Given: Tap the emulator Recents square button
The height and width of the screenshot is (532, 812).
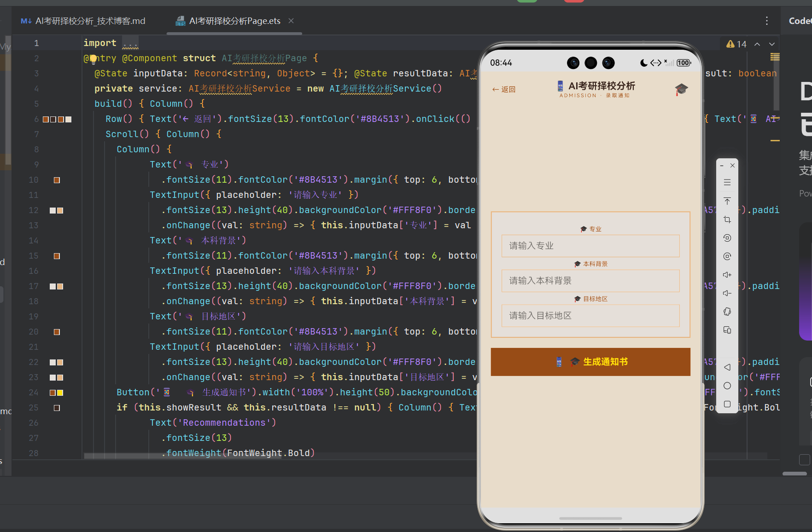Looking at the screenshot, I should pos(727,404).
